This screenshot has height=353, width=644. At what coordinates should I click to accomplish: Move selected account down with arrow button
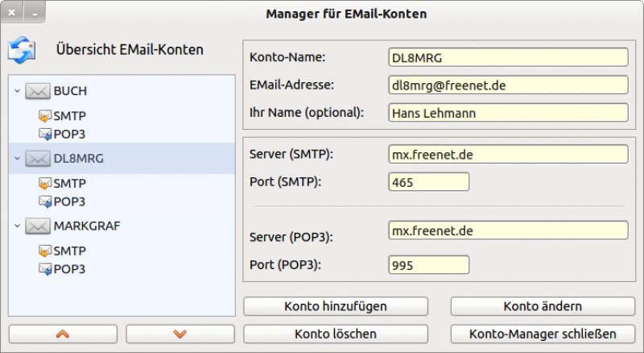coord(180,334)
